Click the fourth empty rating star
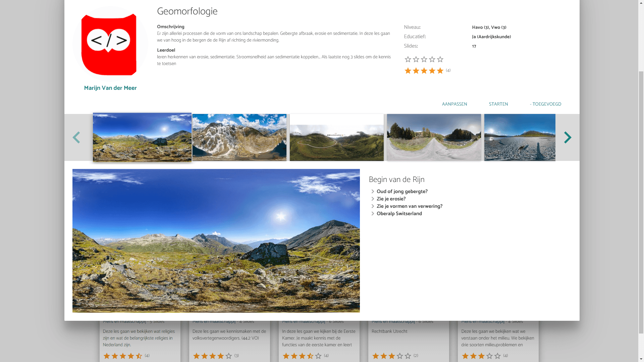644x362 pixels. click(432, 59)
